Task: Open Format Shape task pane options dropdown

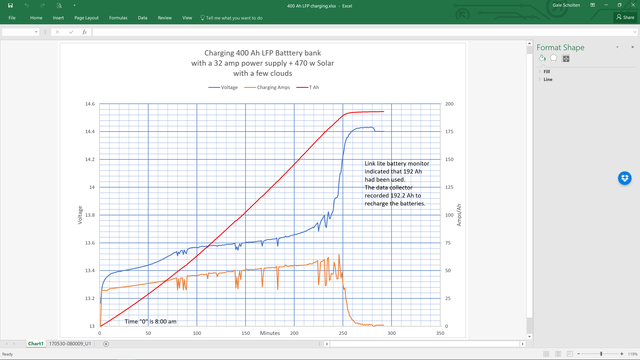Action: coord(617,47)
